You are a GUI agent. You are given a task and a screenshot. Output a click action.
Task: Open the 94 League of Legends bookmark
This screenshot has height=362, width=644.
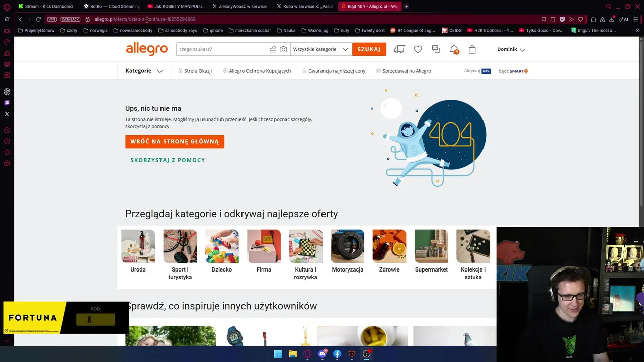[x=413, y=30]
